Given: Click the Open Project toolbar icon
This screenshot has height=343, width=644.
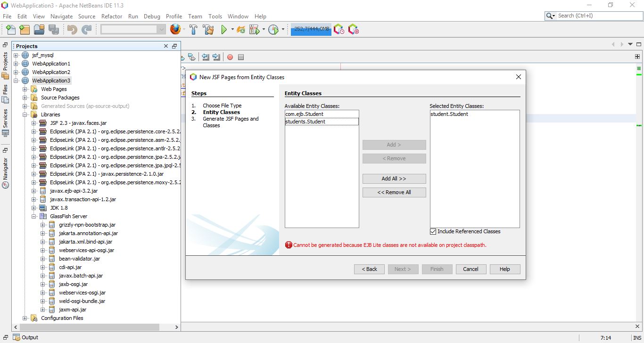Looking at the screenshot, I should [39, 30].
